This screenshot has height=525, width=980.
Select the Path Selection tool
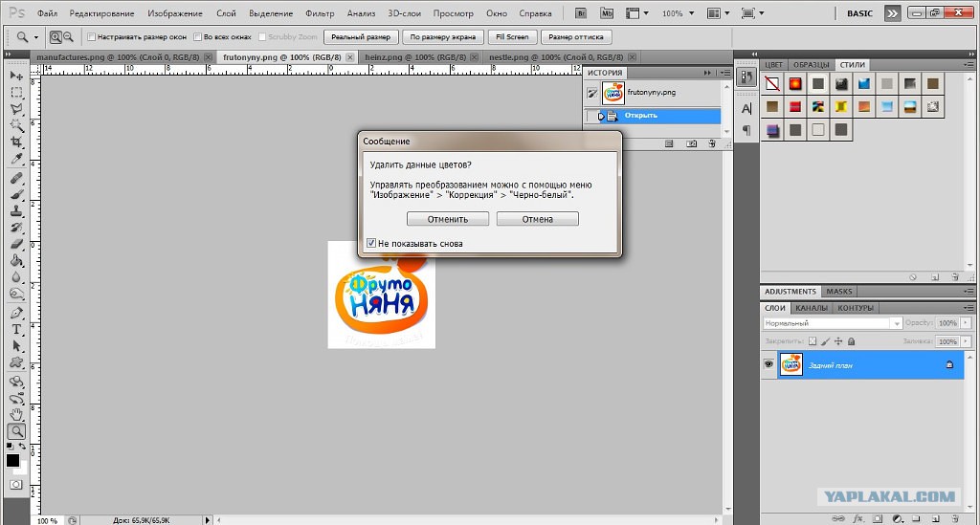coord(16,346)
